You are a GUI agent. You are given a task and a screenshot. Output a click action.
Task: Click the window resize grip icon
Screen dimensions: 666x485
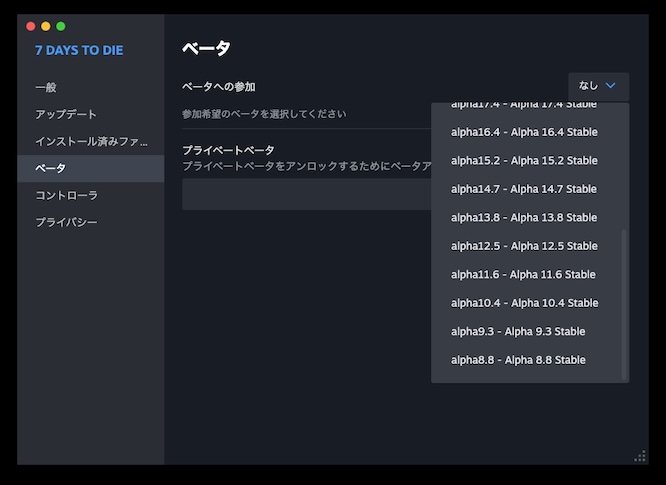(640, 457)
